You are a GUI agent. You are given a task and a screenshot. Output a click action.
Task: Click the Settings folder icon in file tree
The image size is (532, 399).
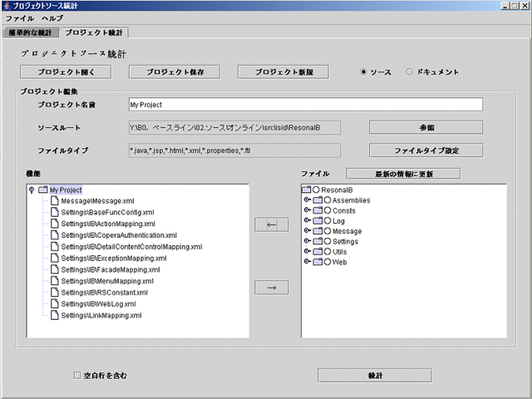pyautogui.click(x=318, y=241)
